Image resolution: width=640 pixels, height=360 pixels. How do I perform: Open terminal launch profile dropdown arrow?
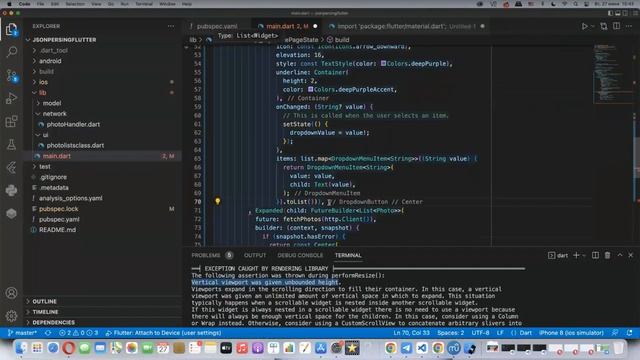[x=584, y=255]
